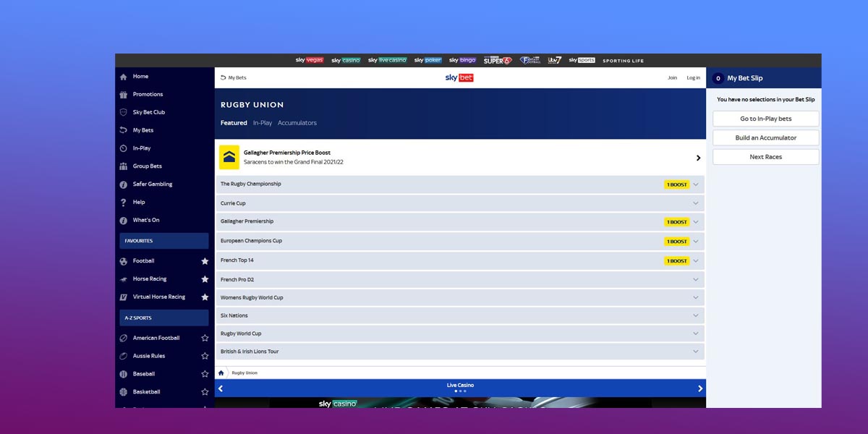The height and width of the screenshot is (434, 868).
Task: Toggle the Virtual Horse Racing favourite star
Action: click(205, 297)
